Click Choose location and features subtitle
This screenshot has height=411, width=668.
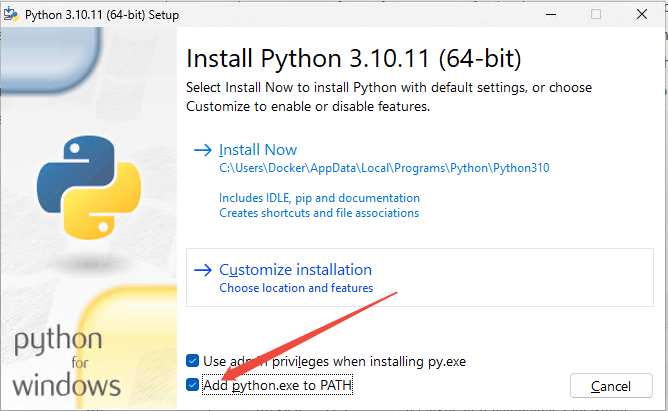click(x=296, y=288)
